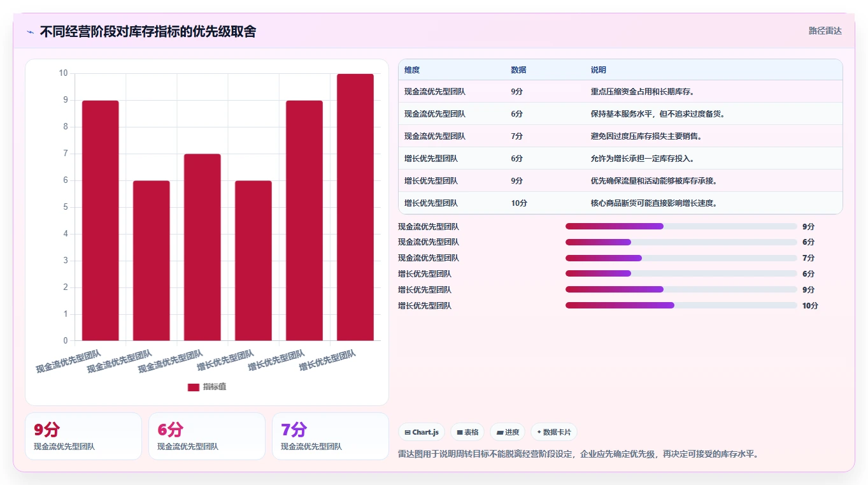This screenshot has height=485, width=868.
Task: Open the 7分 现金流优先型团队 data card
Action: [331, 436]
